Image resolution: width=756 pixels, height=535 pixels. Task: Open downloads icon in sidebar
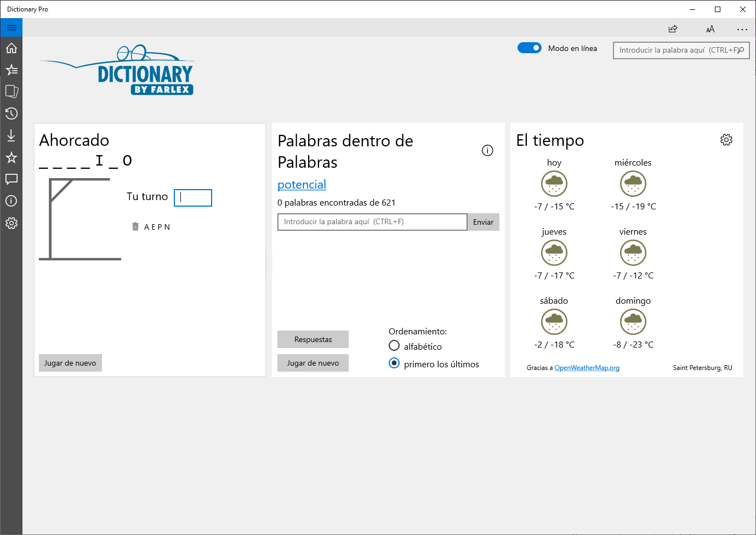[12, 135]
